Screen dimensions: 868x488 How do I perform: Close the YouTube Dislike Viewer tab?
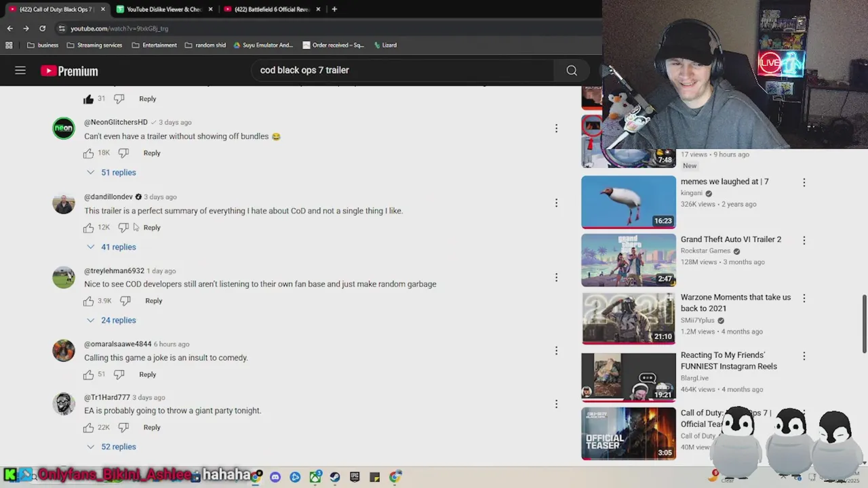click(x=211, y=9)
